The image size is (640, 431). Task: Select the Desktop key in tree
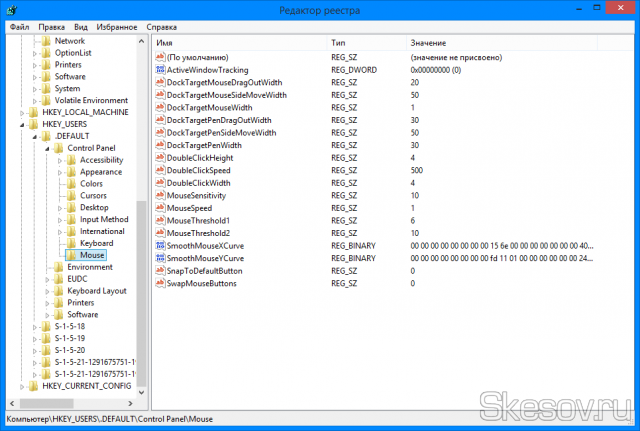coord(96,207)
